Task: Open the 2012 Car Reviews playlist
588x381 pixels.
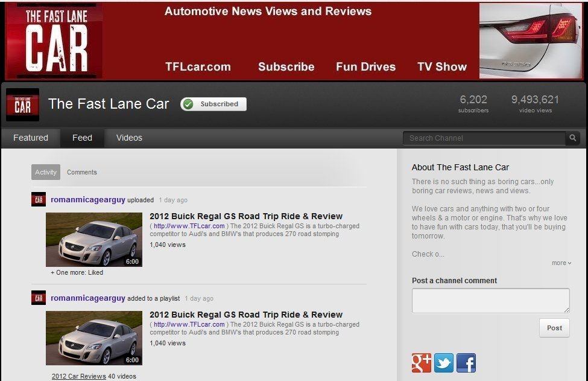Action: point(79,376)
